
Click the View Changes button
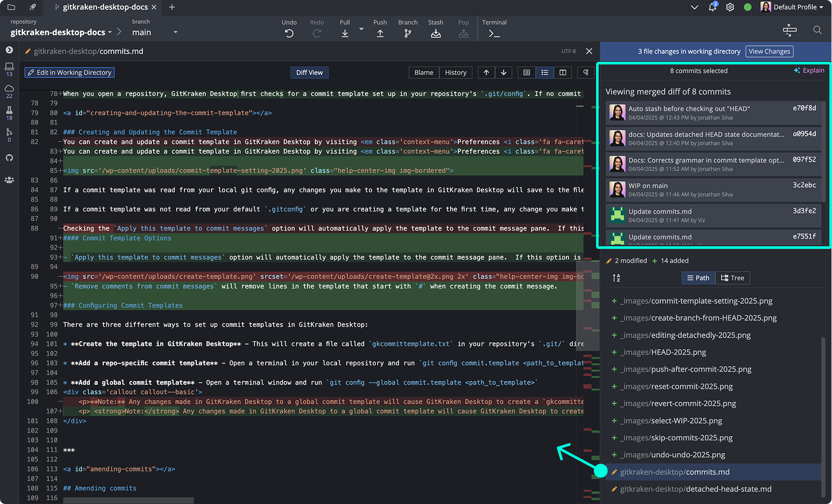pyautogui.click(x=769, y=51)
